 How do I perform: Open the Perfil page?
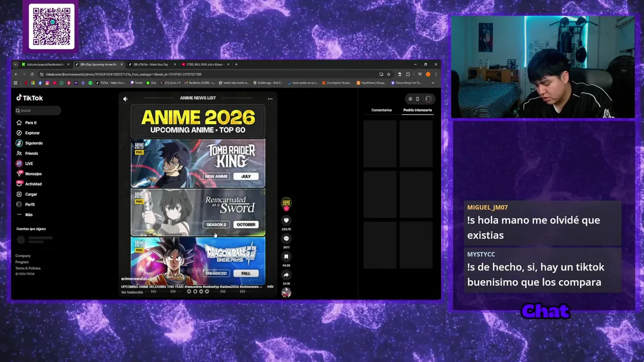[25, 205]
